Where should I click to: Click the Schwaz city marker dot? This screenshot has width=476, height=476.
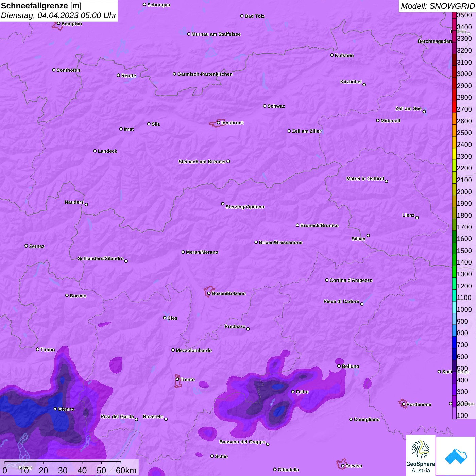(x=265, y=106)
